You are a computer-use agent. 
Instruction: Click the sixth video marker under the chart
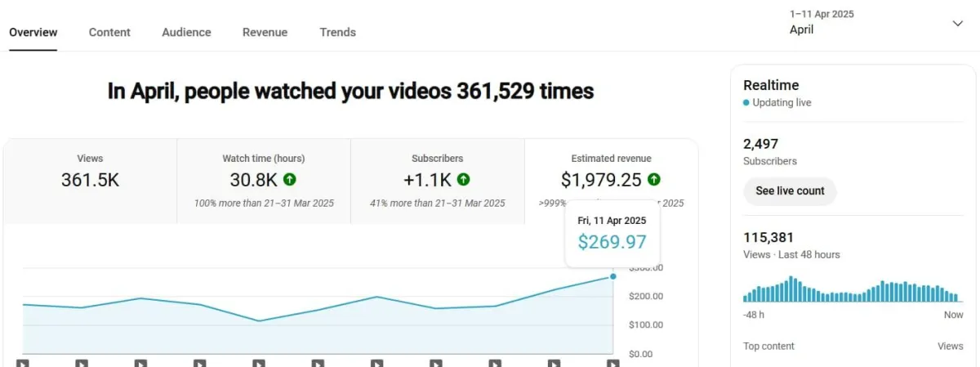click(318, 362)
